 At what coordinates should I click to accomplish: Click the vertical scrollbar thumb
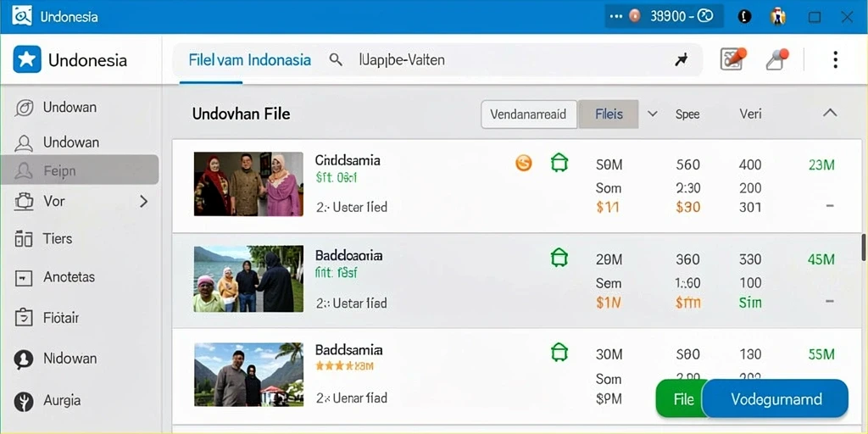[x=864, y=247]
